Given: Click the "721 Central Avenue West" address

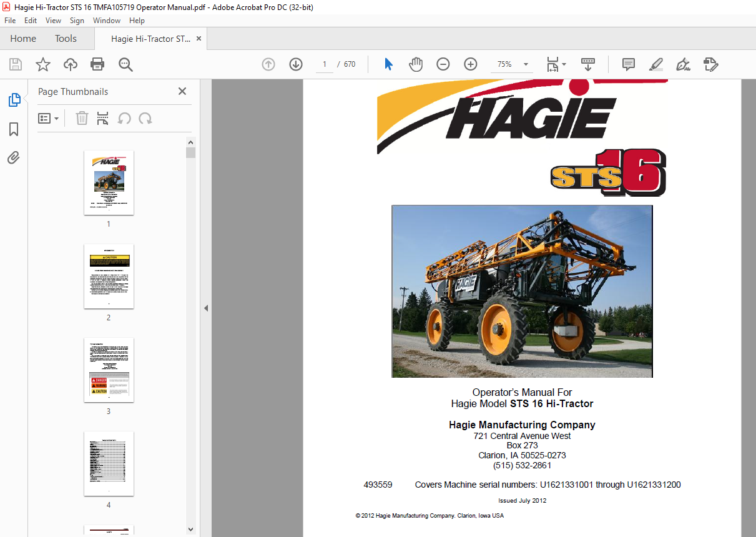Looking at the screenshot, I should pyautogui.click(x=522, y=436).
